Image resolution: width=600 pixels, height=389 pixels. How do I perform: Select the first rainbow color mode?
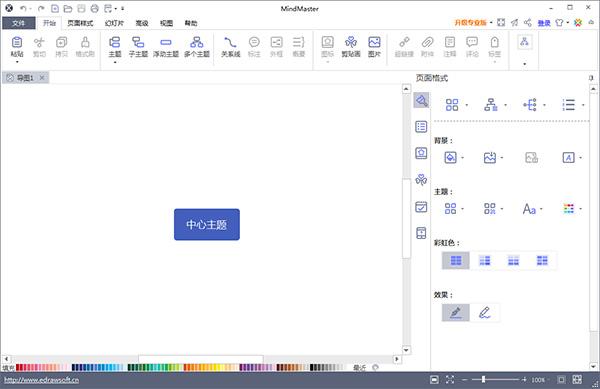coord(455,261)
